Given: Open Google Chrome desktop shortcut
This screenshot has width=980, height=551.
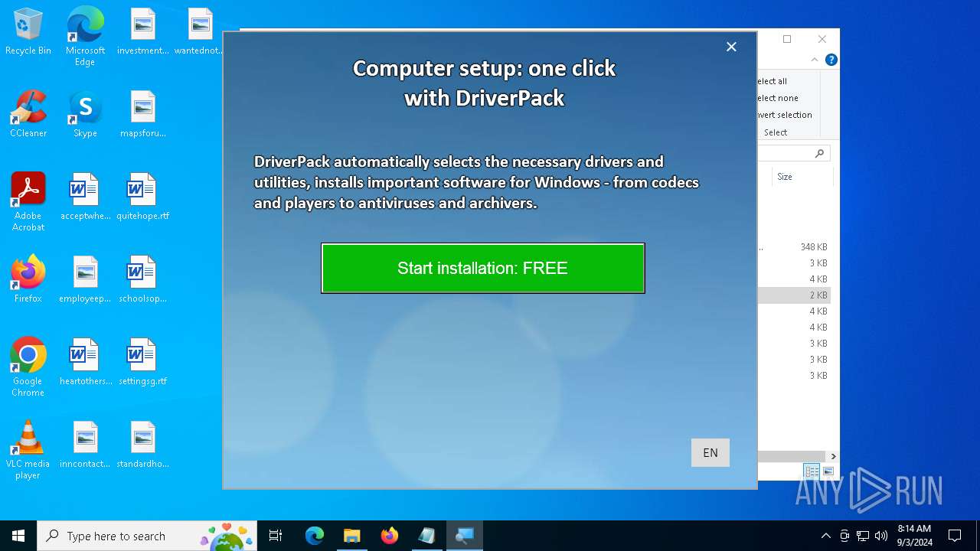Looking at the screenshot, I should click(28, 367).
